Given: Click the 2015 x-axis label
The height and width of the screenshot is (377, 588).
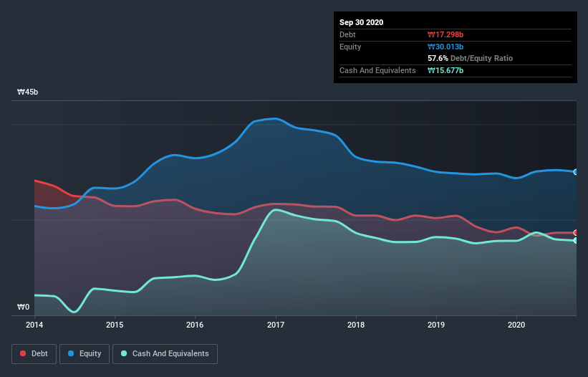Looking at the screenshot, I should (x=115, y=325).
